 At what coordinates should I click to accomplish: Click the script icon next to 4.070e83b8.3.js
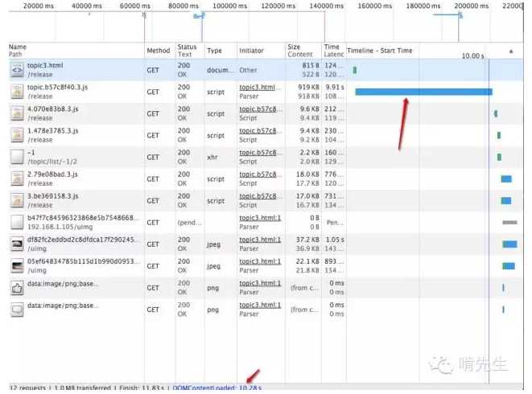point(17,113)
